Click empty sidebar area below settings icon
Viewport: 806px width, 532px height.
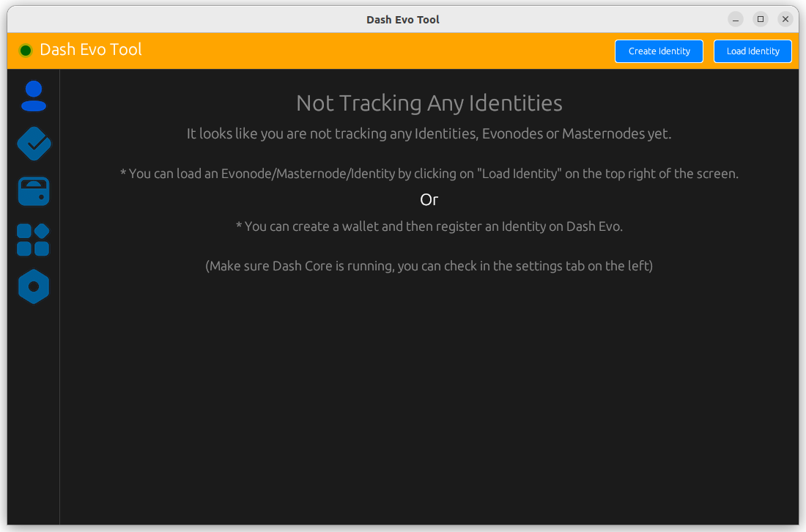34,411
